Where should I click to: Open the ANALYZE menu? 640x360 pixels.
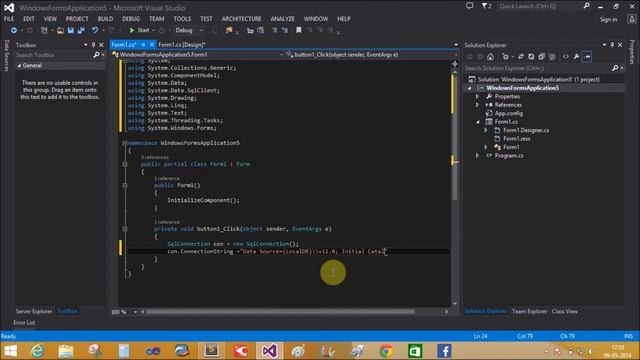(282, 19)
